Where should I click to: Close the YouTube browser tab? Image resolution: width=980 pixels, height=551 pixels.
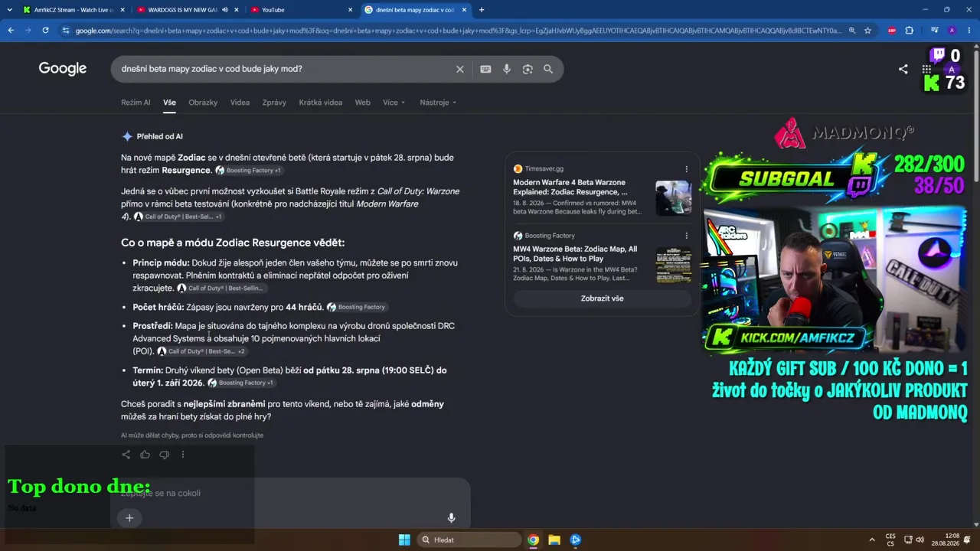click(x=351, y=10)
